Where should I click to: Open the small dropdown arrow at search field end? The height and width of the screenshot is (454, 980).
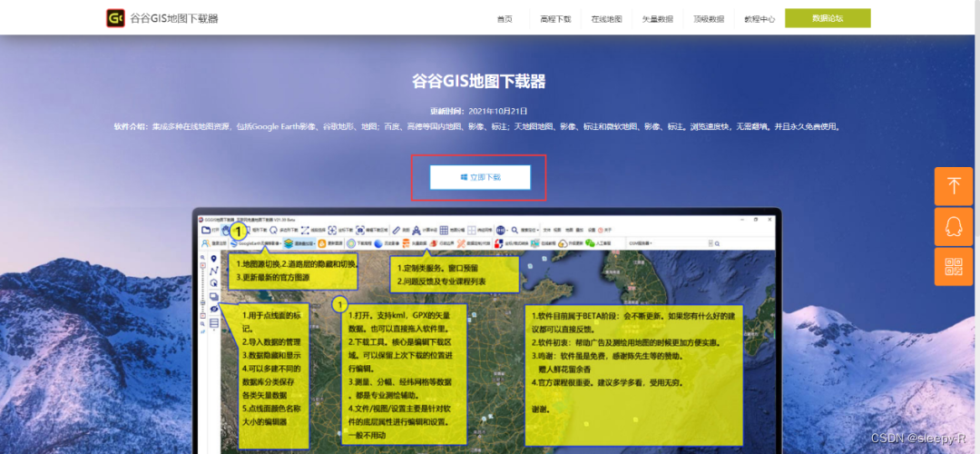coord(710,243)
